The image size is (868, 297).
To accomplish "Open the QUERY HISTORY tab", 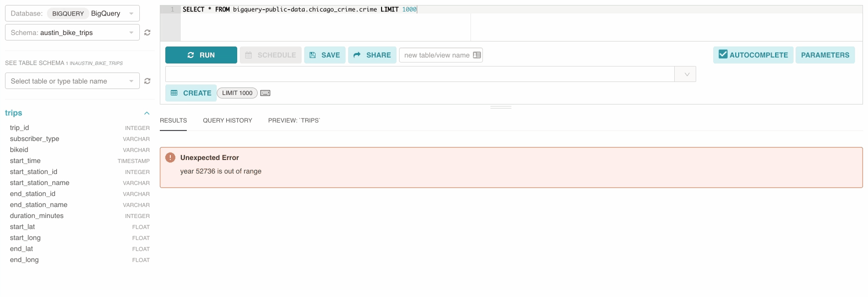I will point(227,120).
